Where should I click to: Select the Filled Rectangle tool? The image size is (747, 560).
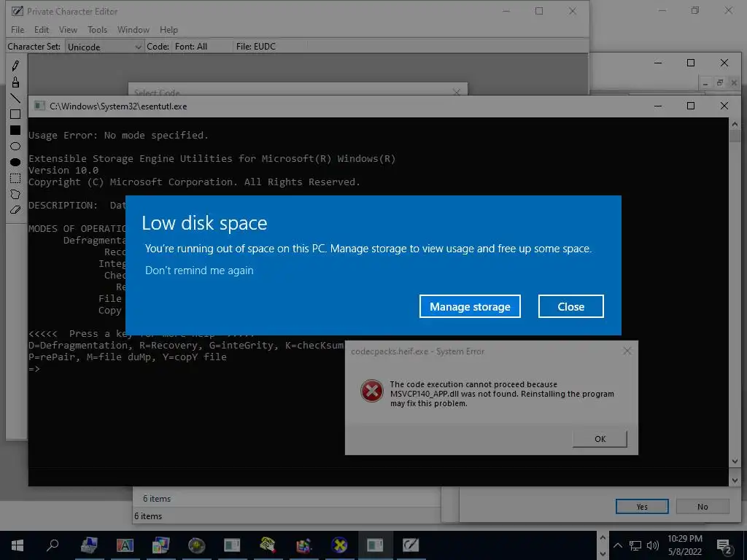pyautogui.click(x=15, y=131)
